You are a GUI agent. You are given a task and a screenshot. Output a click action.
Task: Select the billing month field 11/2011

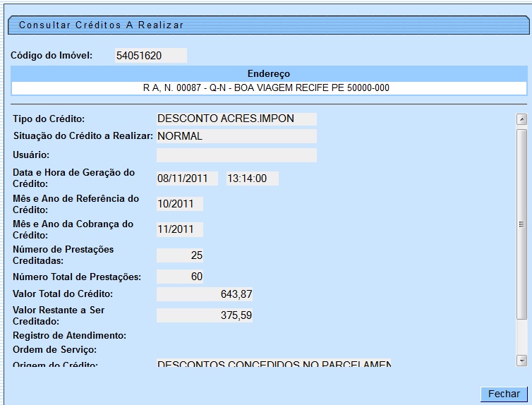pyautogui.click(x=179, y=229)
